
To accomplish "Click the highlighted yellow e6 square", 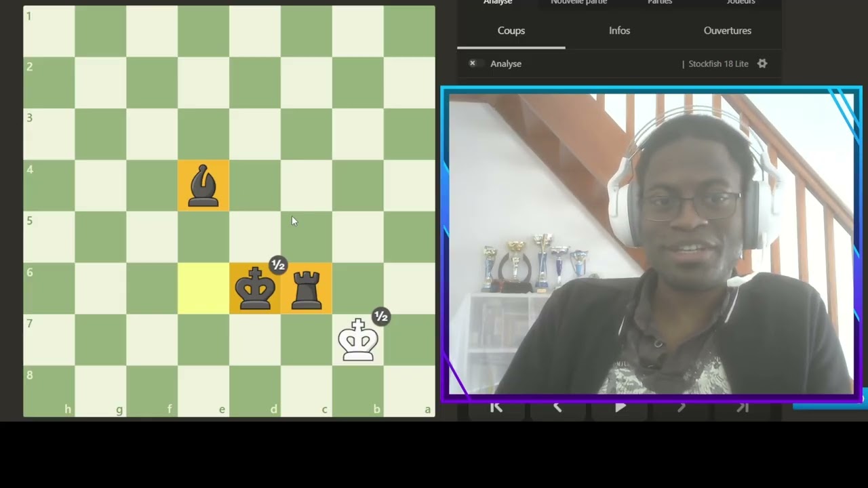I will 203,289.
